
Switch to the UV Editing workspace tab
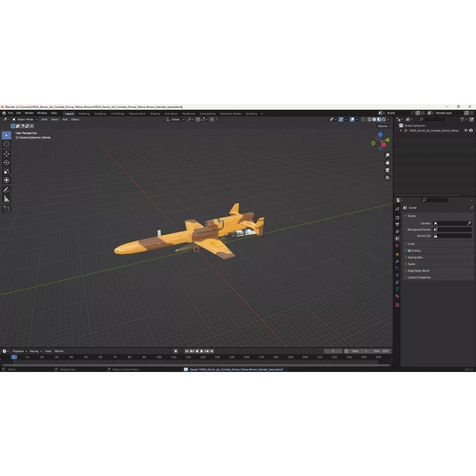(x=117, y=114)
